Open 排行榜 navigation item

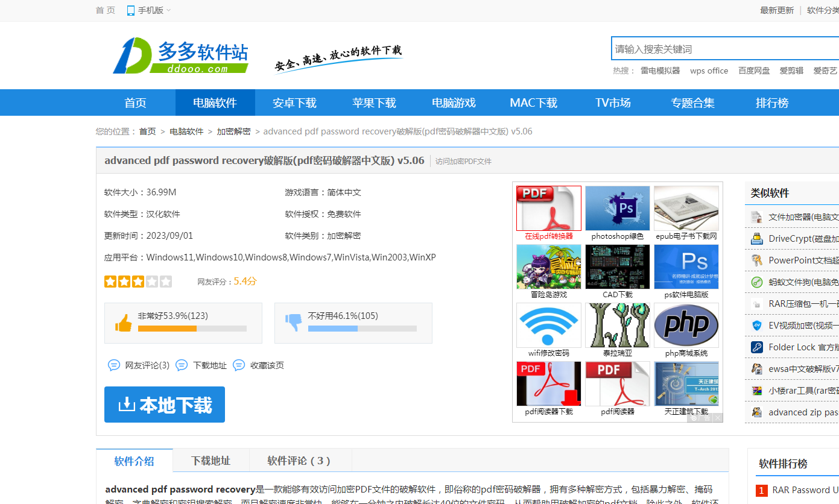(x=773, y=102)
